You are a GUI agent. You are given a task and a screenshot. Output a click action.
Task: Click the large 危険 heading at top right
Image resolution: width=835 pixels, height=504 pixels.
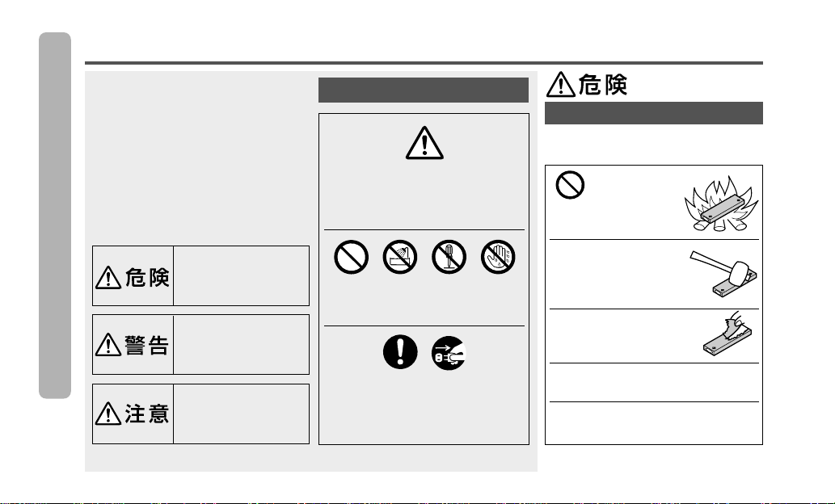coord(588,84)
